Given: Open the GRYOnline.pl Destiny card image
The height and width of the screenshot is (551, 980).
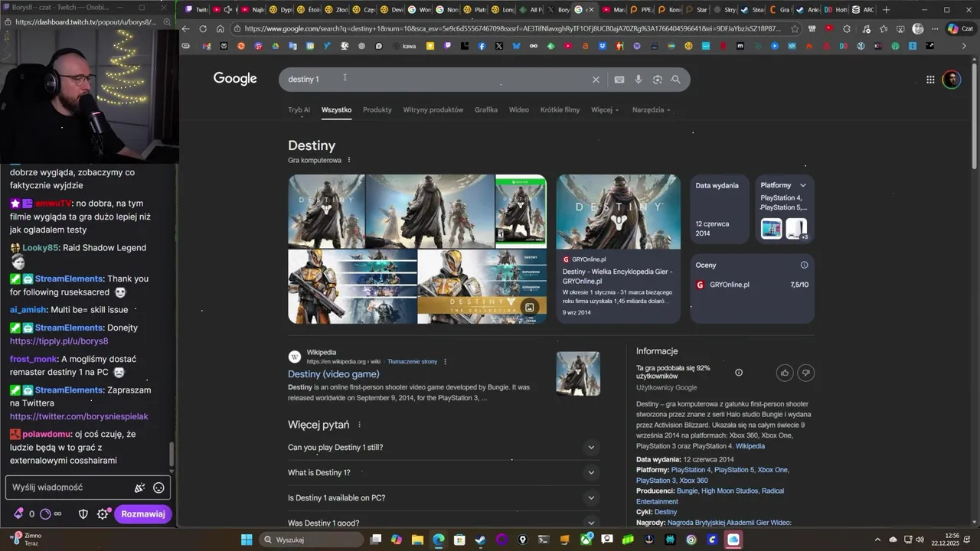Looking at the screenshot, I should pos(618,212).
